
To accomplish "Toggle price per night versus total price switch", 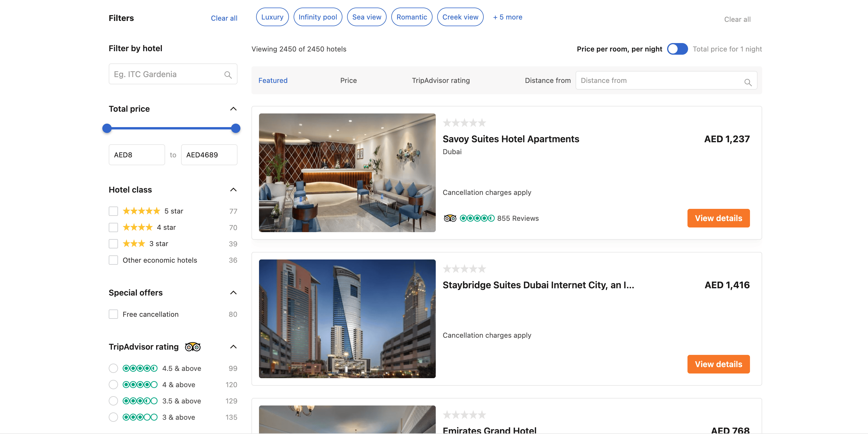I will click(677, 49).
